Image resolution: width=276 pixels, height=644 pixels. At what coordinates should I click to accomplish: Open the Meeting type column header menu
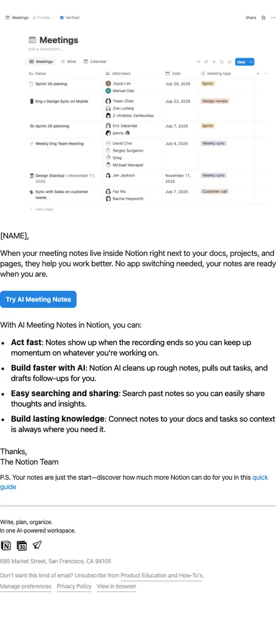pos(216,73)
